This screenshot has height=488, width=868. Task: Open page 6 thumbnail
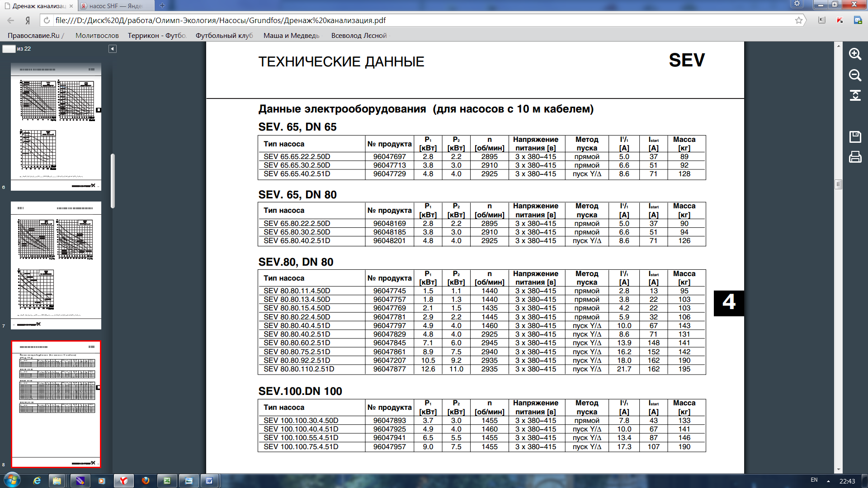(x=56, y=127)
